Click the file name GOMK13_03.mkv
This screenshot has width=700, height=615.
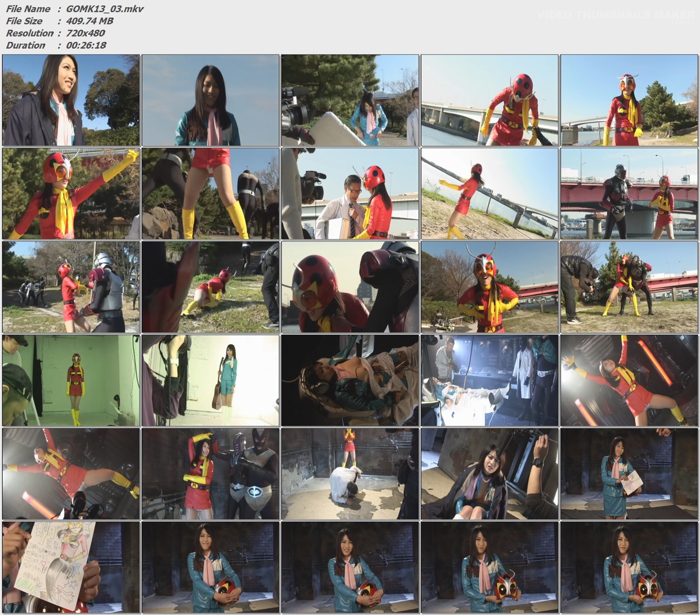coord(105,9)
